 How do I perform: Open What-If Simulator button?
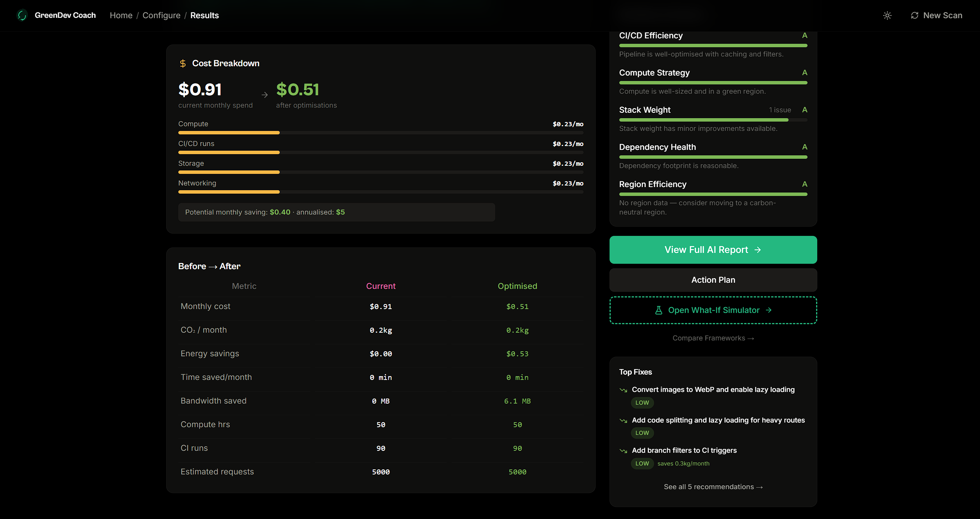(713, 310)
